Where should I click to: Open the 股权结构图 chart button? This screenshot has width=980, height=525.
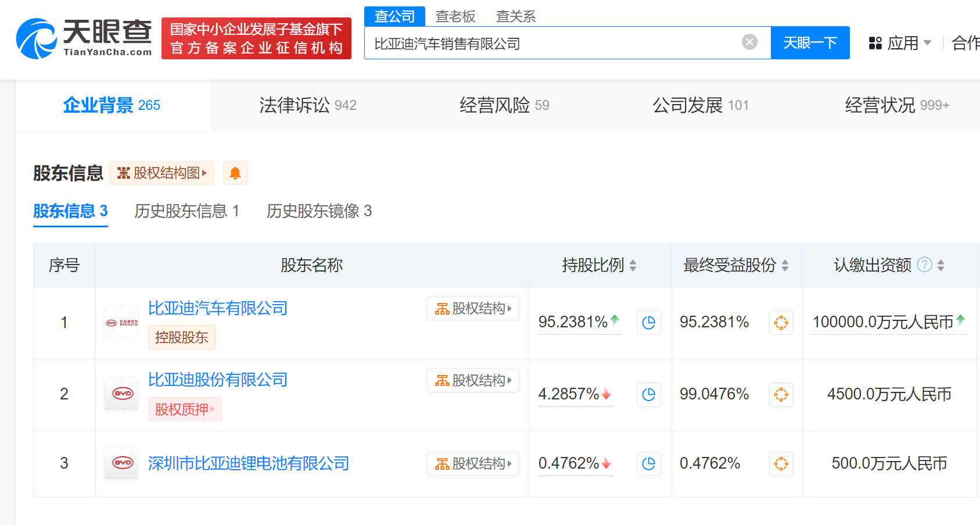pyautogui.click(x=161, y=173)
